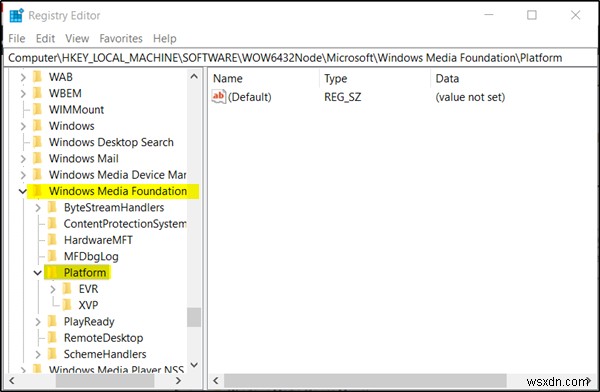The image size is (600, 392).
Task: Click the Registry Editor app icon in title bar
Action: tap(16, 15)
